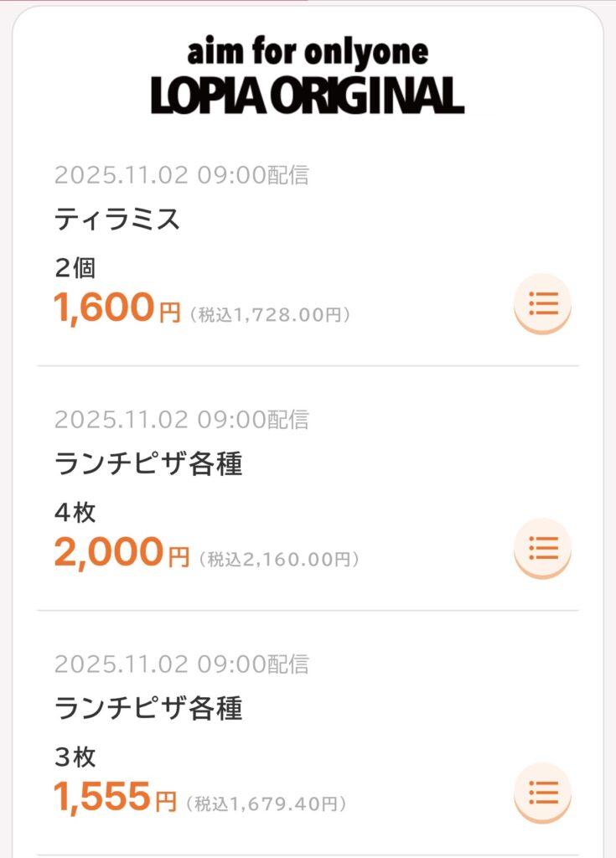
Task: Click the 1,555円 price
Action: coord(115,799)
